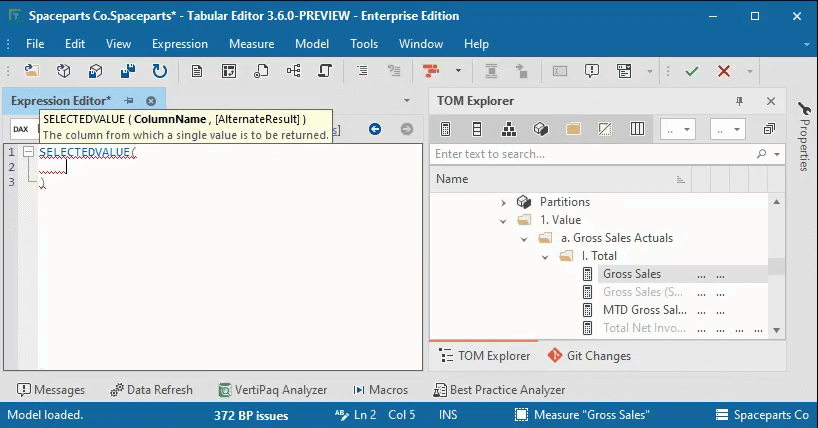
Task: Select the Gross Sales measure
Action: (632, 274)
